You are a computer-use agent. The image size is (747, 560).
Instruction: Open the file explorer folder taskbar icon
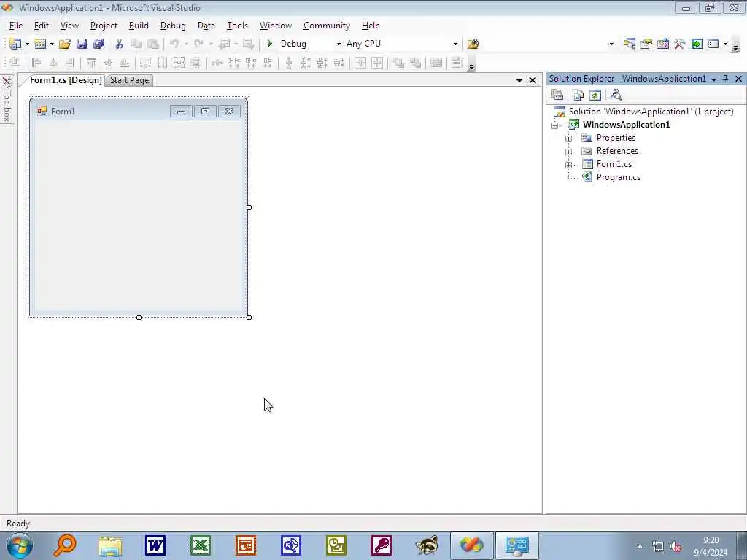(x=111, y=545)
